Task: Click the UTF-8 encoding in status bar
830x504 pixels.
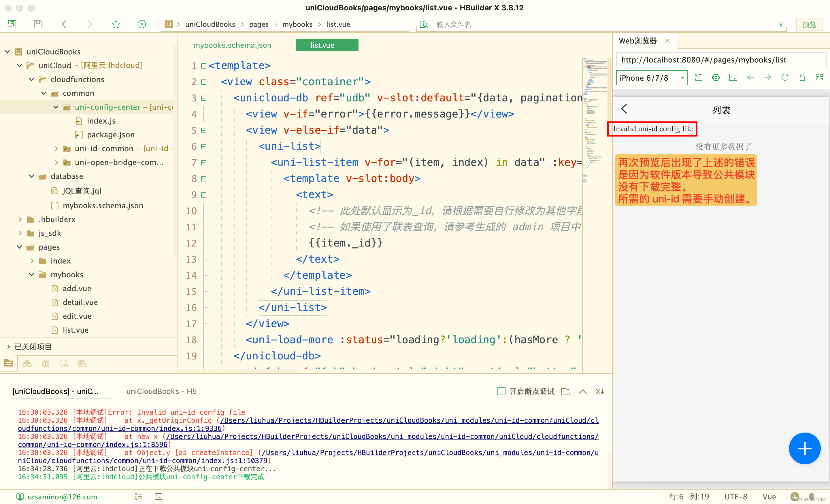Action: (x=735, y=497)
